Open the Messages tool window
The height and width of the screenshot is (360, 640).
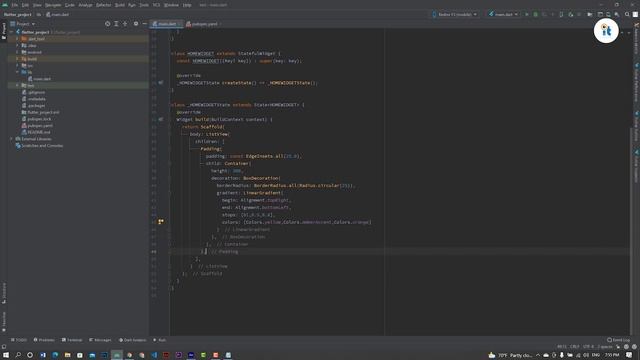100,340
